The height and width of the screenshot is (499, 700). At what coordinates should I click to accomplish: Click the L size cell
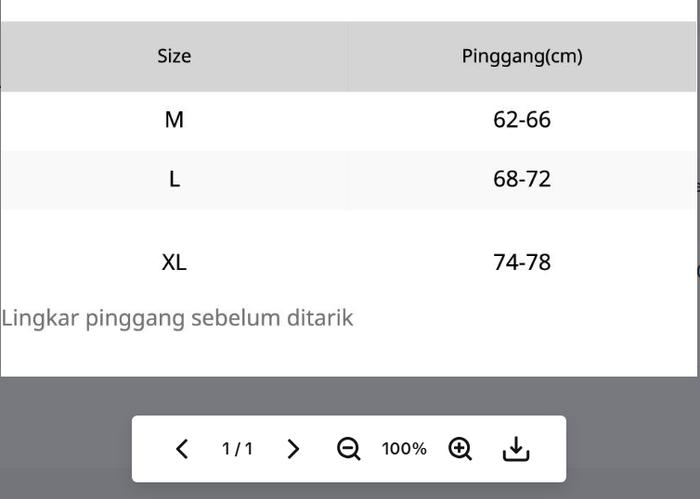pyautogui.click(x=174, y=179)
